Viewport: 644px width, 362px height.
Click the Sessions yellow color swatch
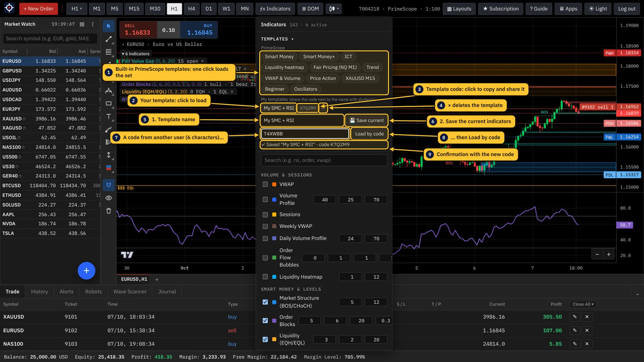coord(274,215)
